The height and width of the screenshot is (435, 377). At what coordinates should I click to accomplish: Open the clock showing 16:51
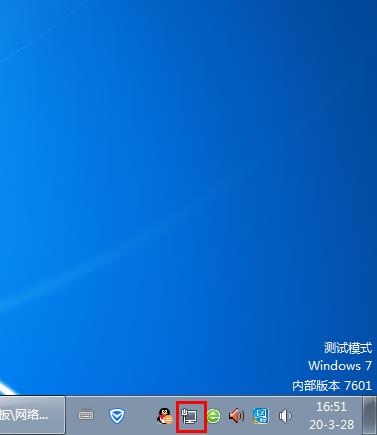[331, 407]
